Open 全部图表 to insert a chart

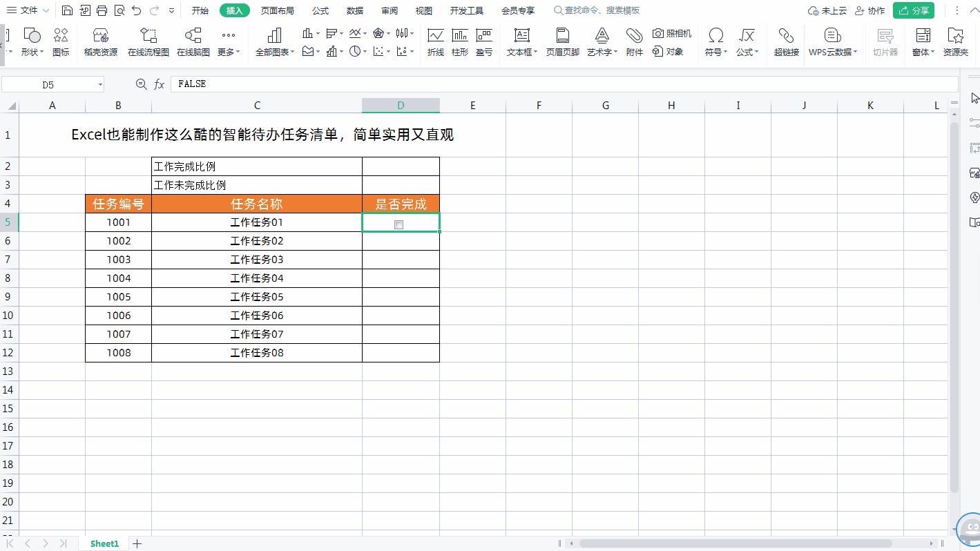tap(273, 41)
